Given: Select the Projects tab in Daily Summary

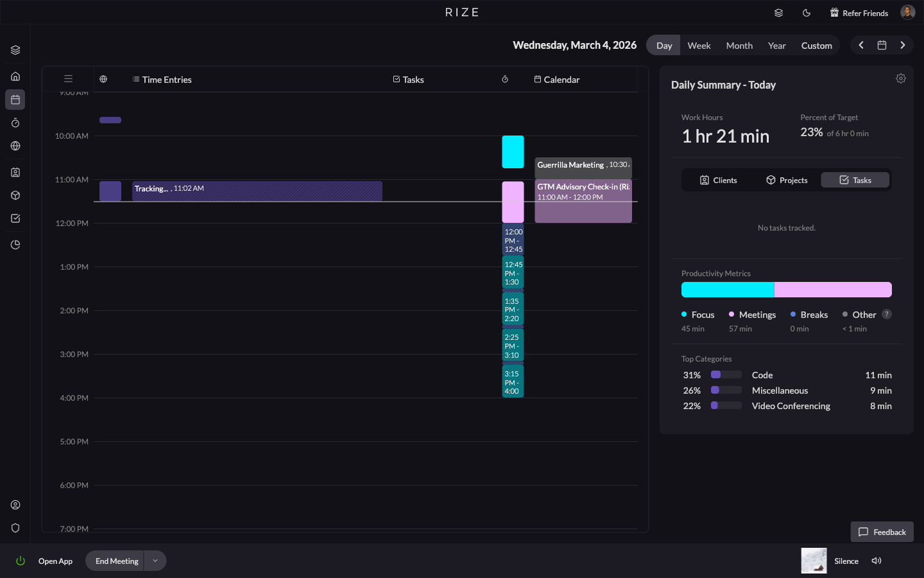Looking at the screenshot, I should coord(787,180).
